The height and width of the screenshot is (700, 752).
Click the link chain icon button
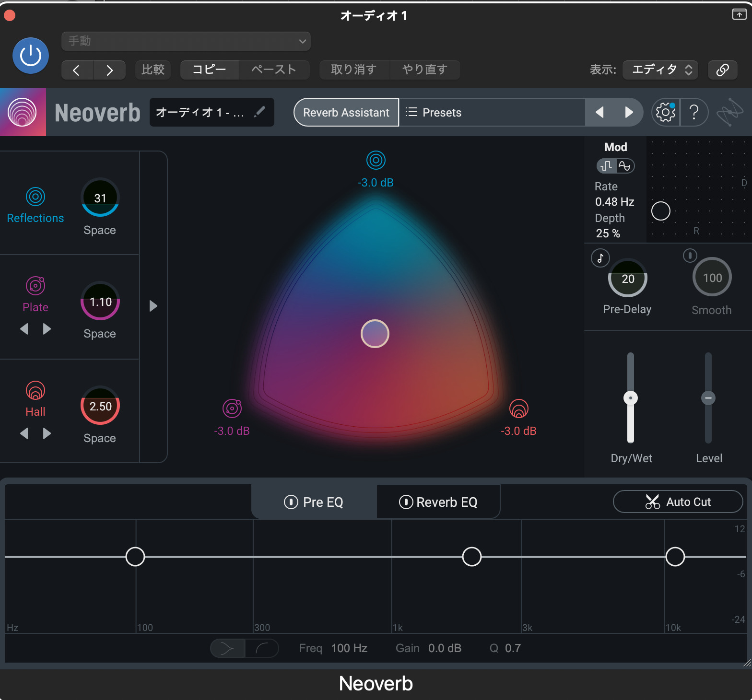723,70
